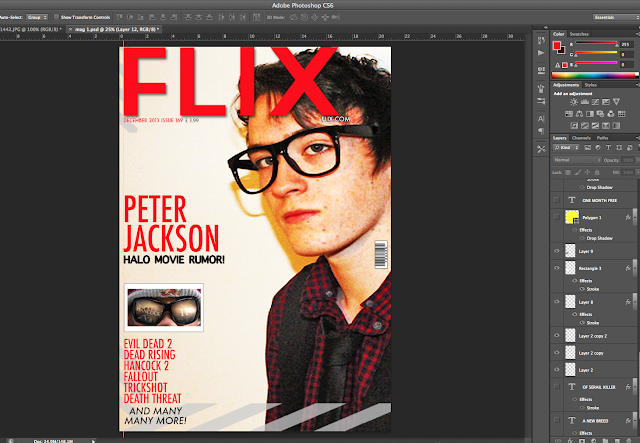The image size is (640, 443).
Task: Add a Gradient Map adjustment
Action: [x=616, y=126]
